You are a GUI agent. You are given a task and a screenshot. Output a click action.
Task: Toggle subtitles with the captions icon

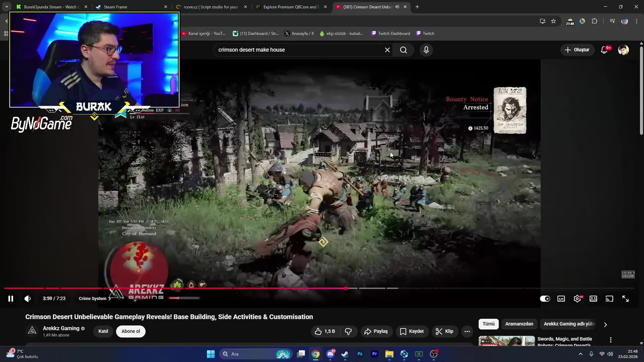561,299
